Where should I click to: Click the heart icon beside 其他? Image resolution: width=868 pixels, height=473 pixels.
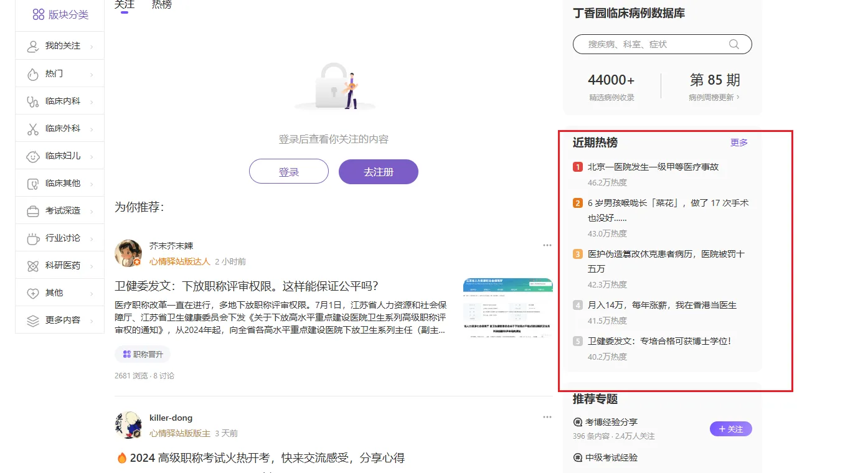[33, 293]
